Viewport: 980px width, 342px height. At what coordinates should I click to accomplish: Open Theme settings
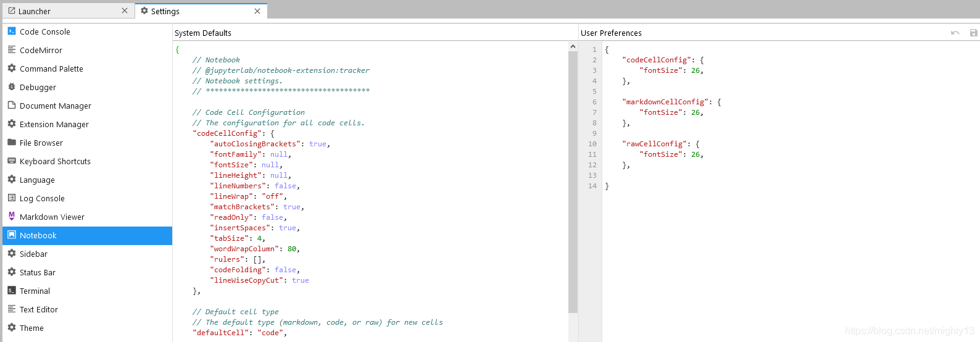(x=87, y=328)
